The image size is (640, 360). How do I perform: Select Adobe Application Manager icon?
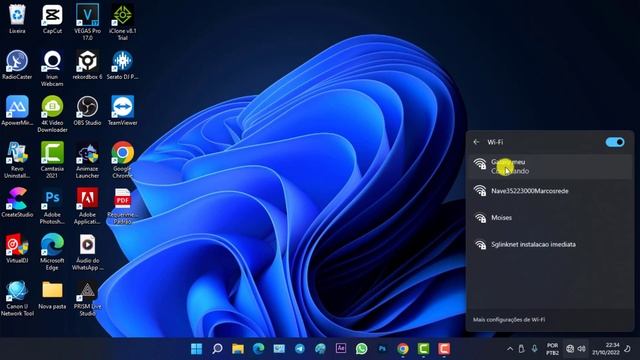(x=87, y=206)
